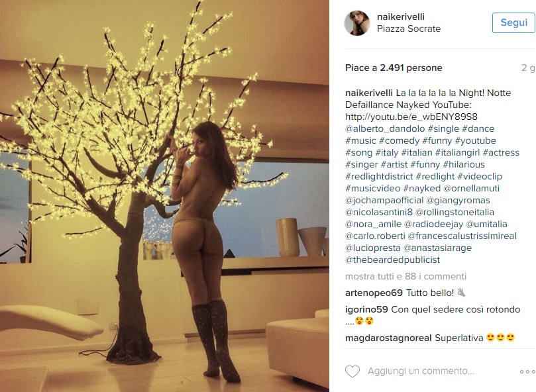Click the Aggiungi un commento field

tap(421, 371)
